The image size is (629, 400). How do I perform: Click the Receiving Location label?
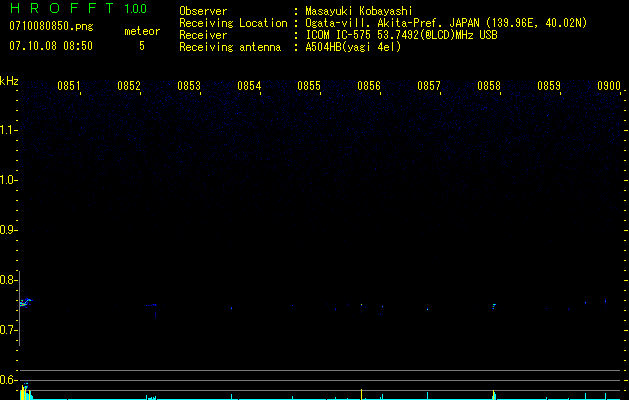coord(233,23)
